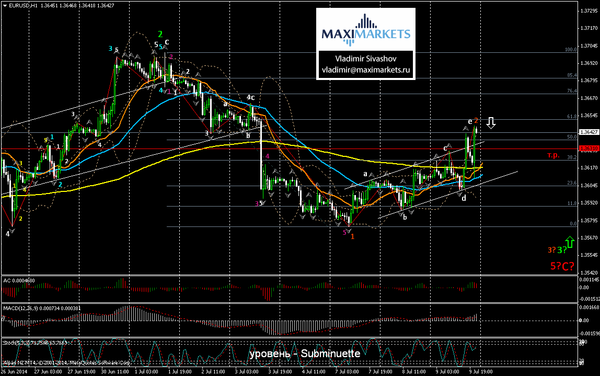This screenshot has width=600, height=376.
Task: Click the current price tag 1.36427
Action: pyautogui.click(x=589, y=132)
